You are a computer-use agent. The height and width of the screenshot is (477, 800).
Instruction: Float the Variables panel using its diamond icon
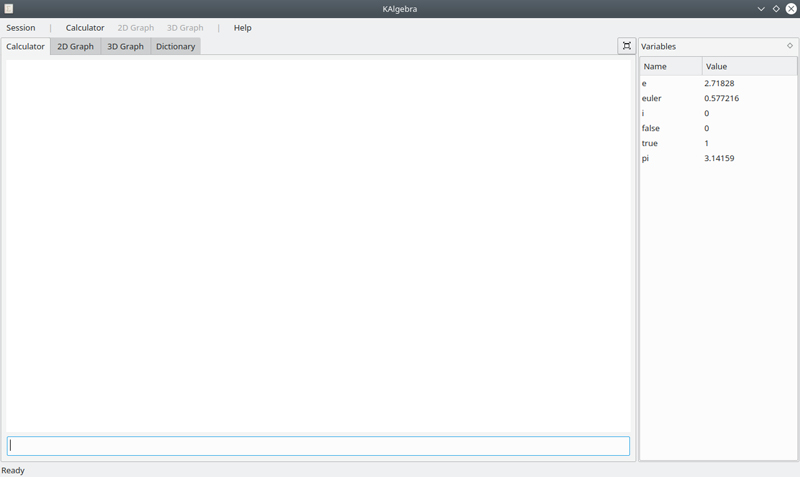tap(790, 46)
